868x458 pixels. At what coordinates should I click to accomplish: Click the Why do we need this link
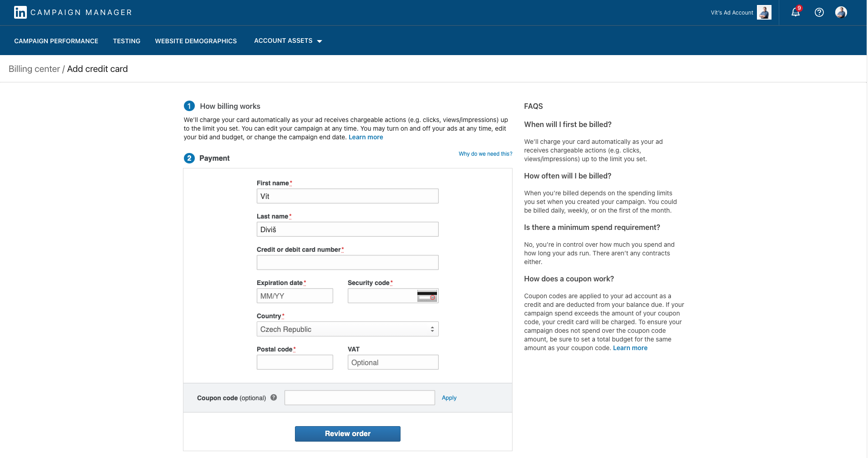pos(485,154)
